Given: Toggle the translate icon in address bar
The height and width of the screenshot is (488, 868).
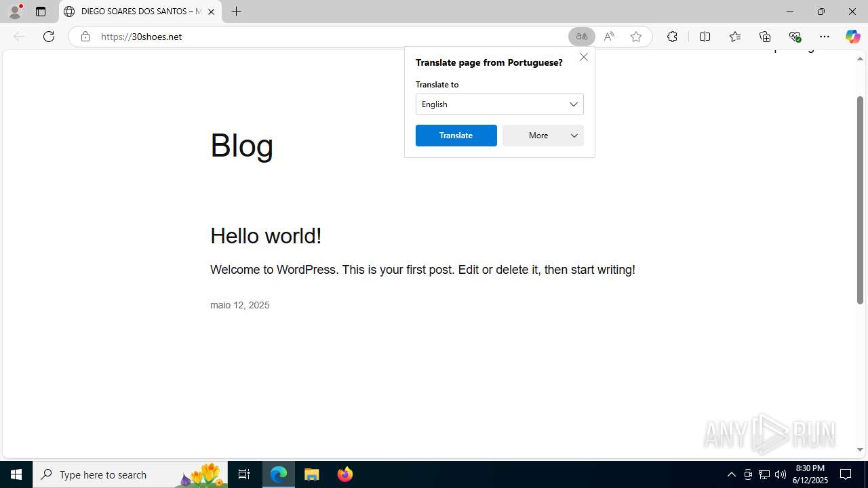Looking at the screenshot, I should pos(582,37).
